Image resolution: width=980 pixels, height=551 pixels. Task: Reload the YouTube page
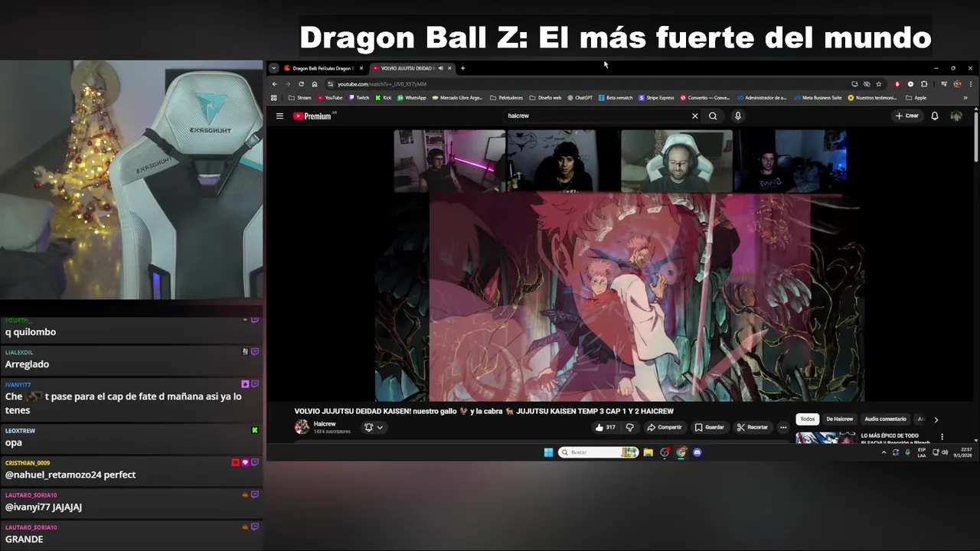point(301,84)
